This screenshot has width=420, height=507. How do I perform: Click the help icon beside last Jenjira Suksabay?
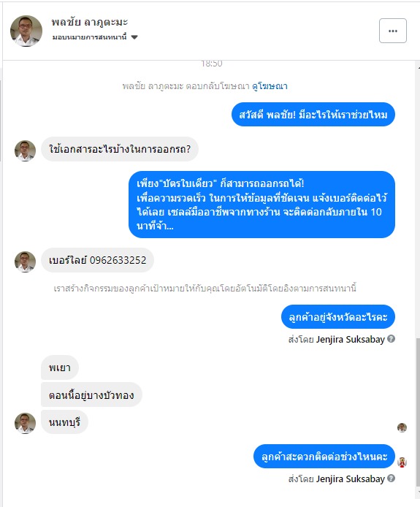click(x=391, y=478)
